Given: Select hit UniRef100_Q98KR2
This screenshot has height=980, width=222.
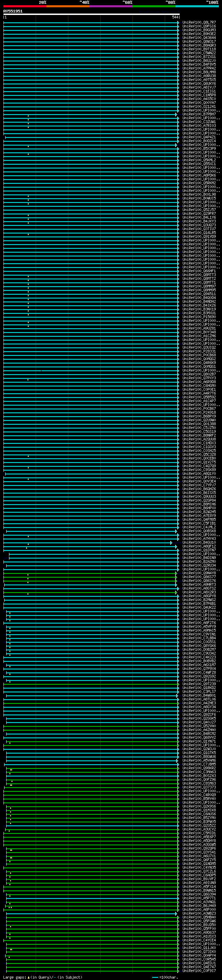Looking at the screenshot, I should point(199,768).
